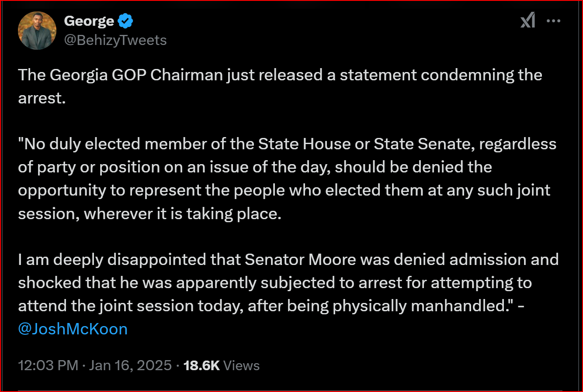View the 18.6K view count

pos(201,365)
